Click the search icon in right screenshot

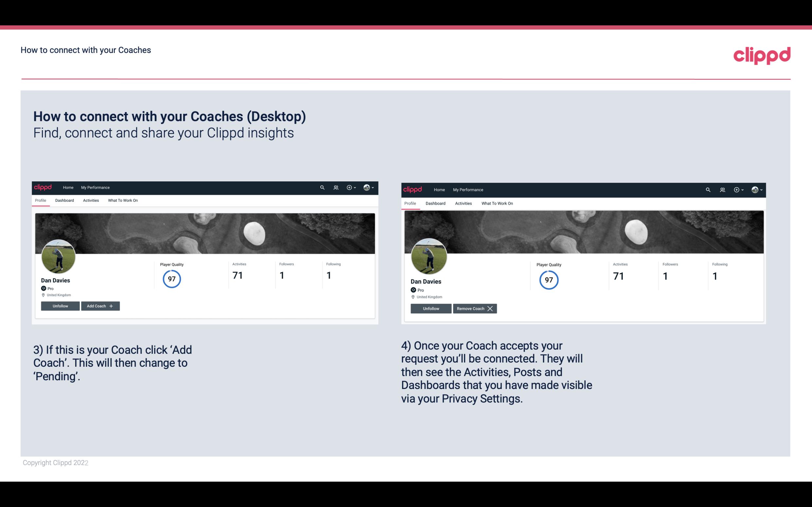click(x=707, y=189)
